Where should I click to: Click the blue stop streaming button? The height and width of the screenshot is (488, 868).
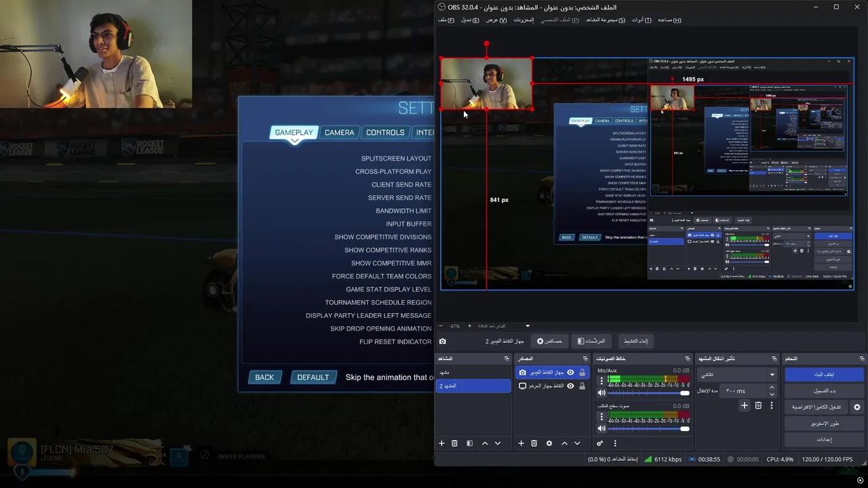(824, 374)
